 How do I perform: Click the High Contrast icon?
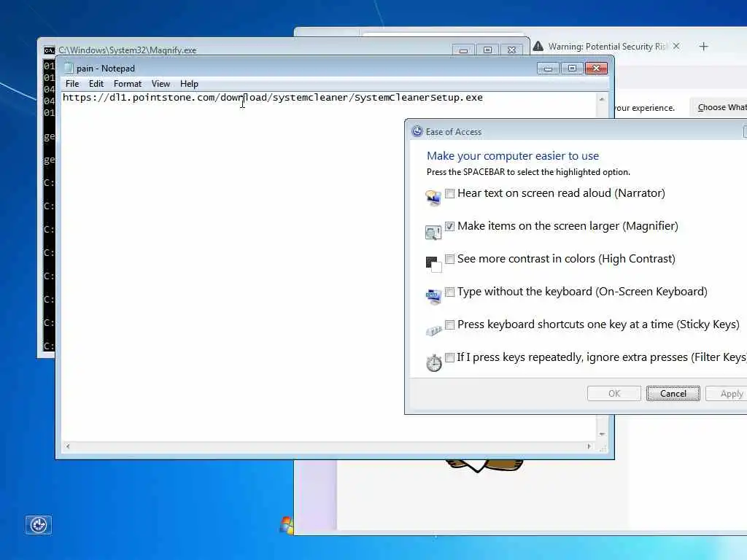click(433, 264)
